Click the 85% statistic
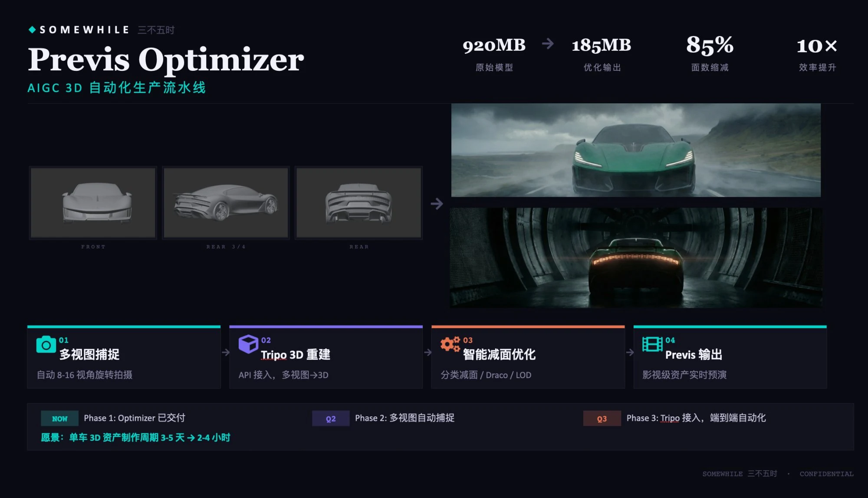The image size is (868, 498). click(x=710, y=45)
